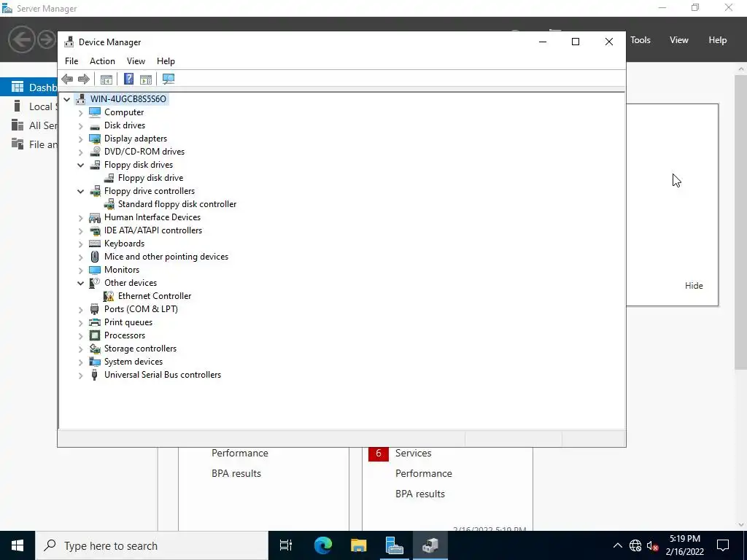Click the network globe tray icon

coord(635,545)
